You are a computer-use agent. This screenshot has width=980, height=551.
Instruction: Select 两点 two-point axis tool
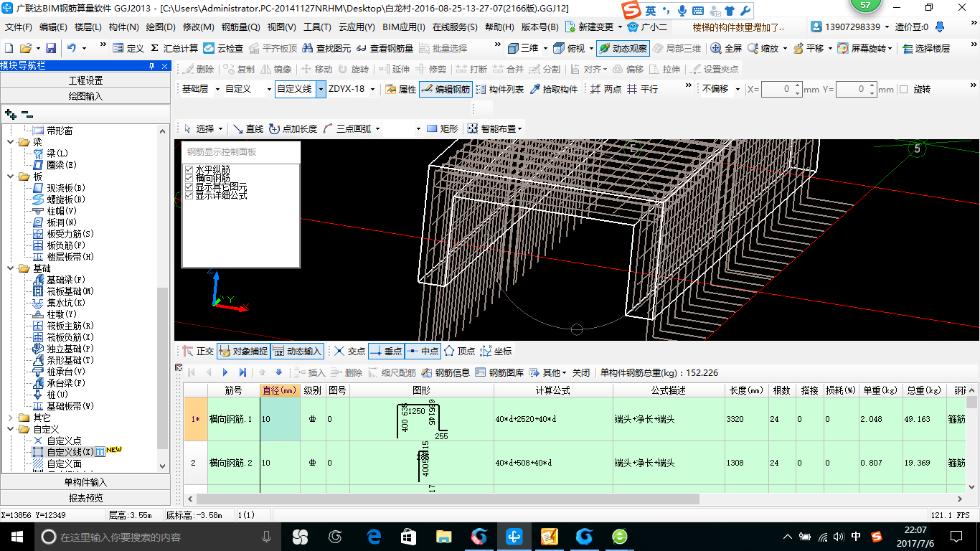pyautogui.click(x=606, y=89)
